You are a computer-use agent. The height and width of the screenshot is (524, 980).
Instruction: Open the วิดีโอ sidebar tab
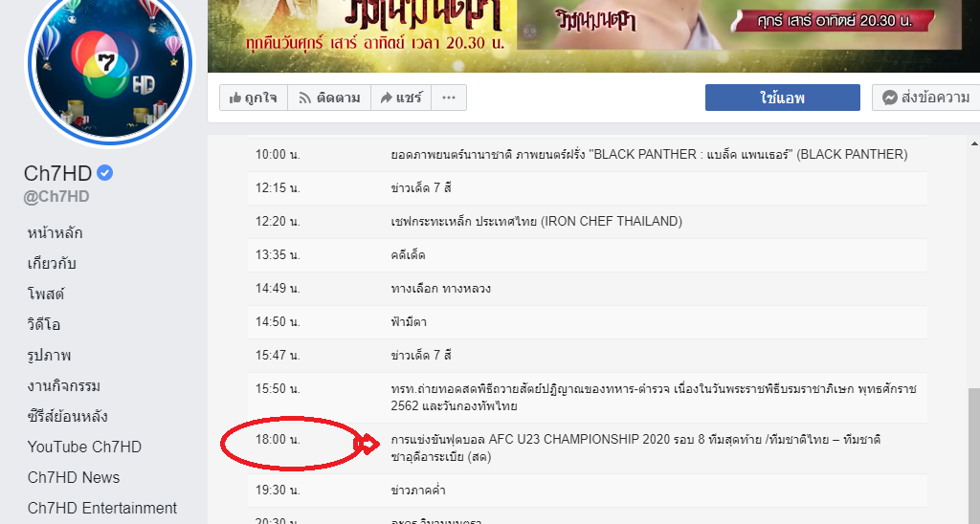[x=44, y=324]
